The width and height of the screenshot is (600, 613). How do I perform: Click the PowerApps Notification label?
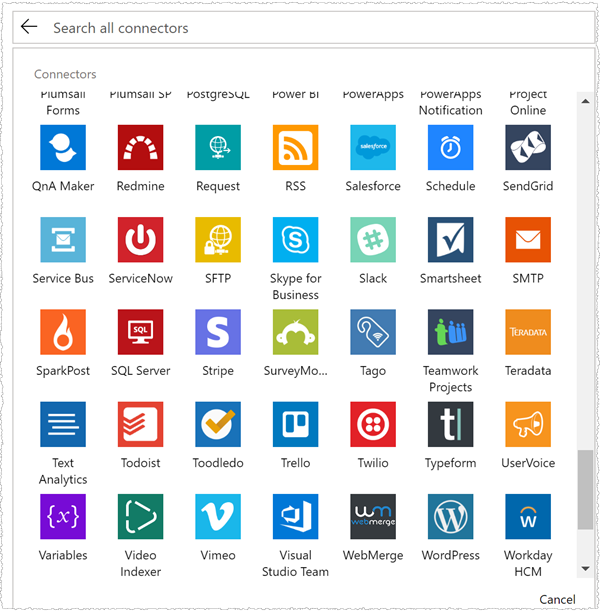pyautogui.click(x=450, y=102)
